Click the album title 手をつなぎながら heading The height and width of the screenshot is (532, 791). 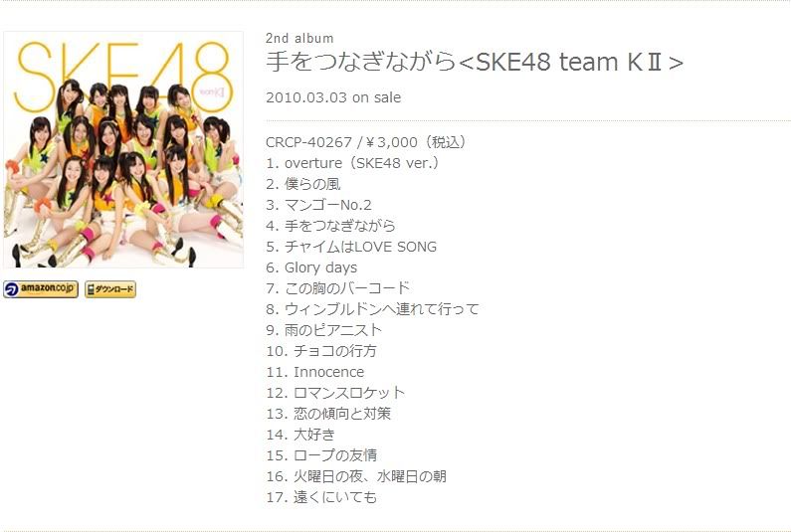pos(475,63)
